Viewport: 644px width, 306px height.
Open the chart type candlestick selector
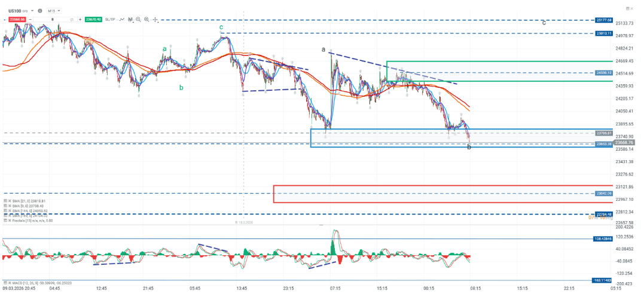(130, 20)
